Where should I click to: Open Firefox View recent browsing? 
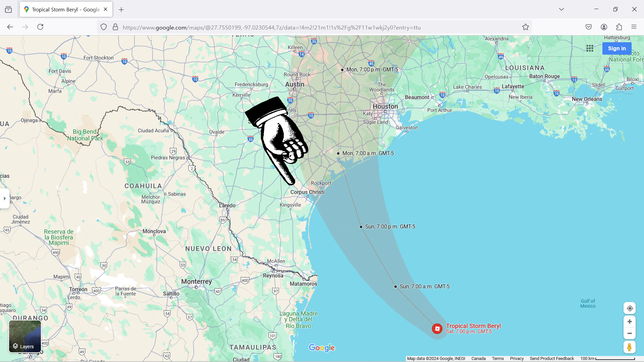pyautogui.click(x=8, y=9)
